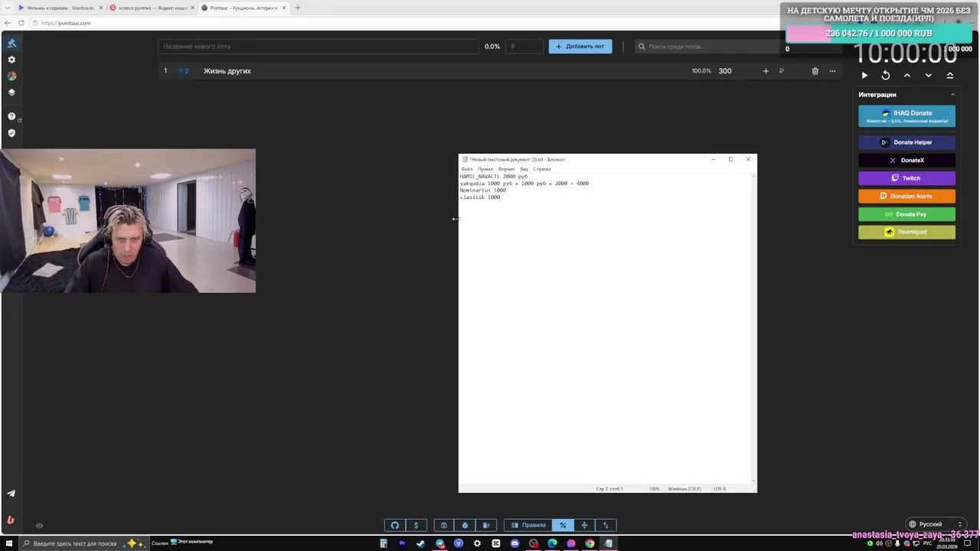
Task: Click the Nominarius 1000 line in Notepad
Action: [x=483, y=191]
